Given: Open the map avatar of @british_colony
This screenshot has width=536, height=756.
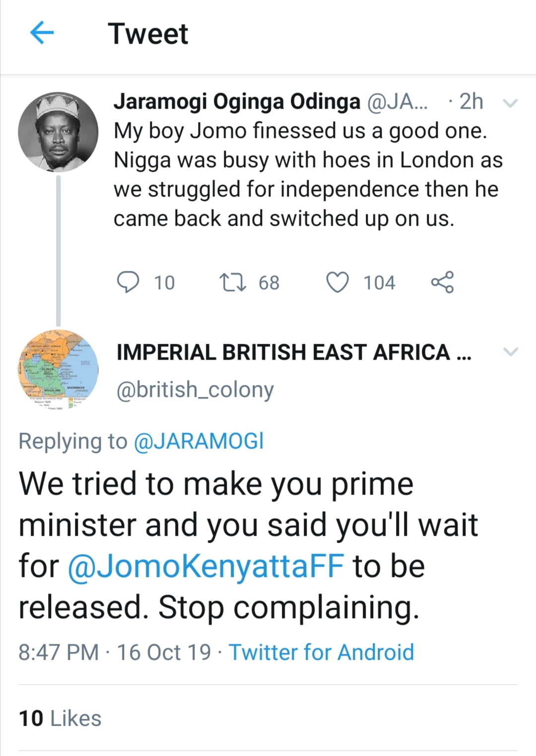Looking at the screenshot, I should pyautogui.click(x=58, y=370).
